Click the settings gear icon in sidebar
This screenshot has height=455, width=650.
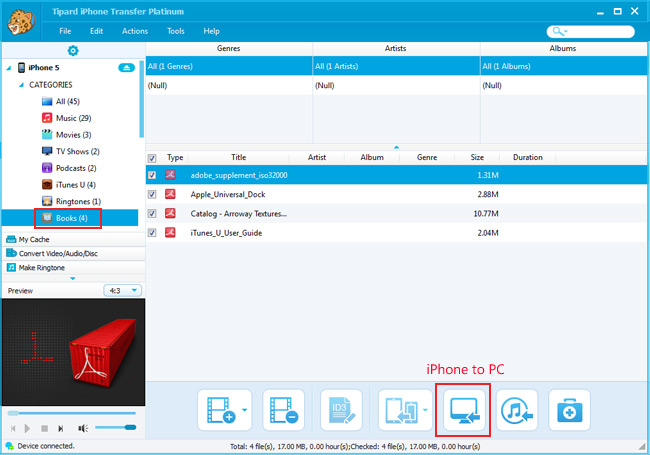click(x=73, y=51)
